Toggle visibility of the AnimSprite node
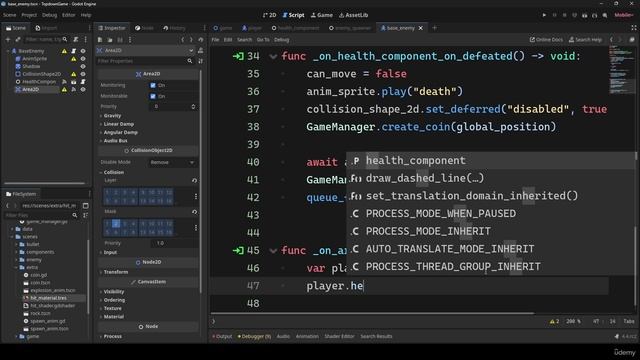 point(83,59)
